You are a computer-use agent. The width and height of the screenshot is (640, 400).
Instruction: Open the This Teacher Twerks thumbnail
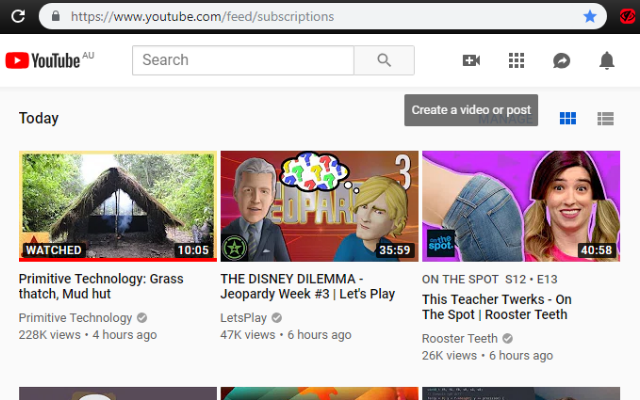coord(521,206)
